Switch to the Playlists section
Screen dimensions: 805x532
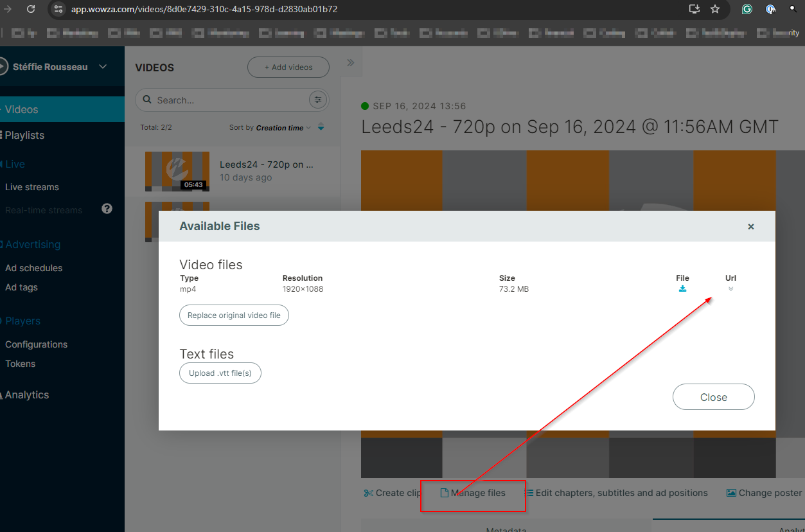pos(24,135)
